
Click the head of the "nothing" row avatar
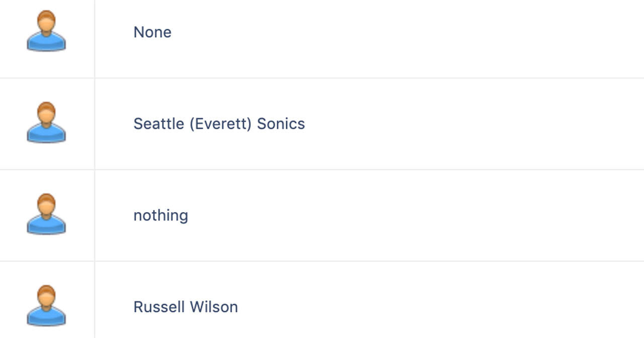tap(46, 205)
